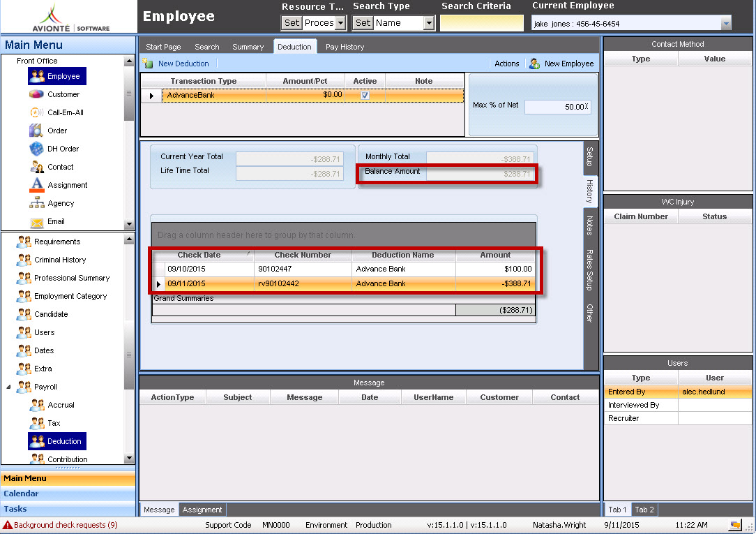Click the Extra icon
756x534 pixels.
pyautogui.click(x=24, y=369)
